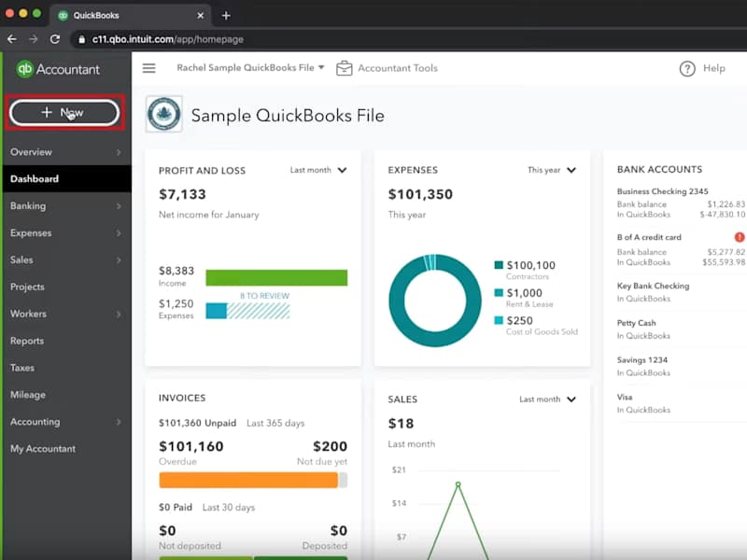Open the Rachel Sample QuickBooks File dropdown

[250, 67]
